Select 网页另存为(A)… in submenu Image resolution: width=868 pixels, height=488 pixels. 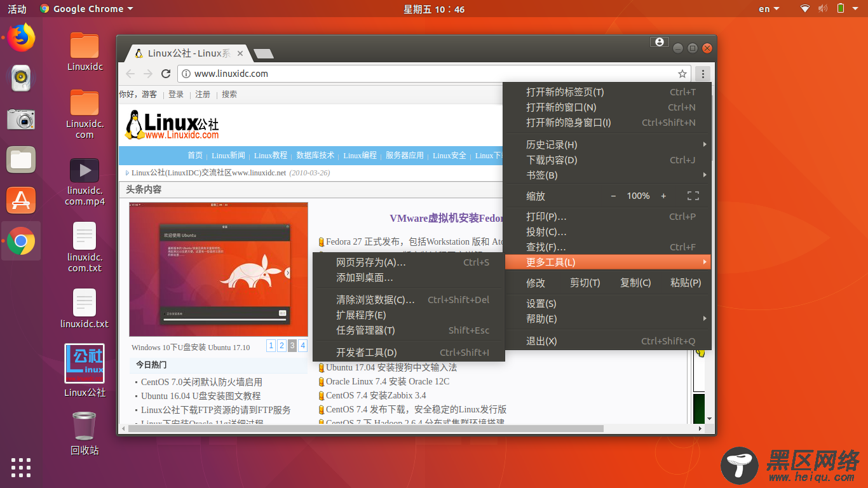pos(409,262)
